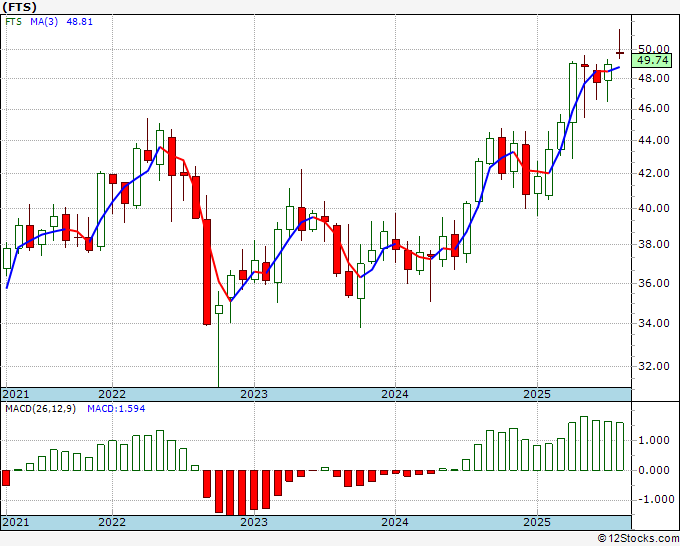This screenshot has width=680, height=546.
Task: Click 2022 on the MACD timeline
Action: 112,522
